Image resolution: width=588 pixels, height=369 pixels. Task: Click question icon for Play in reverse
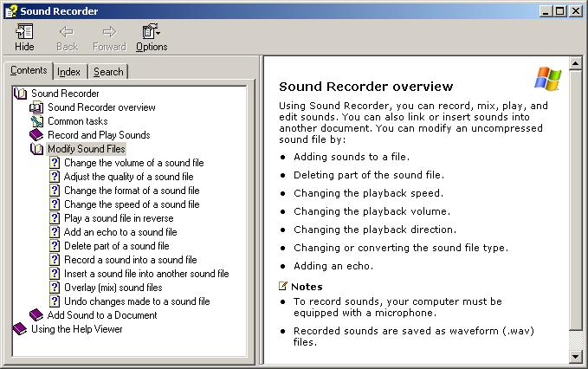coord(55,218)
